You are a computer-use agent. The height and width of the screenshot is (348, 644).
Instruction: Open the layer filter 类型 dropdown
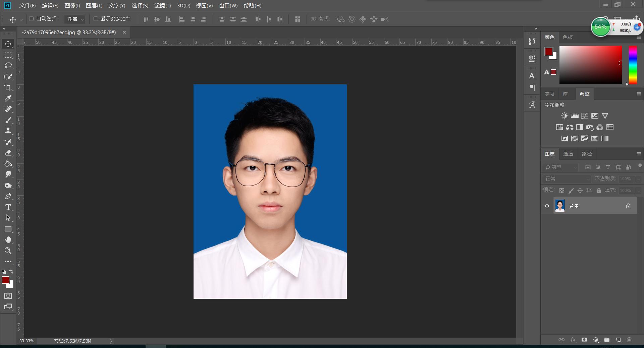(561, 167)
